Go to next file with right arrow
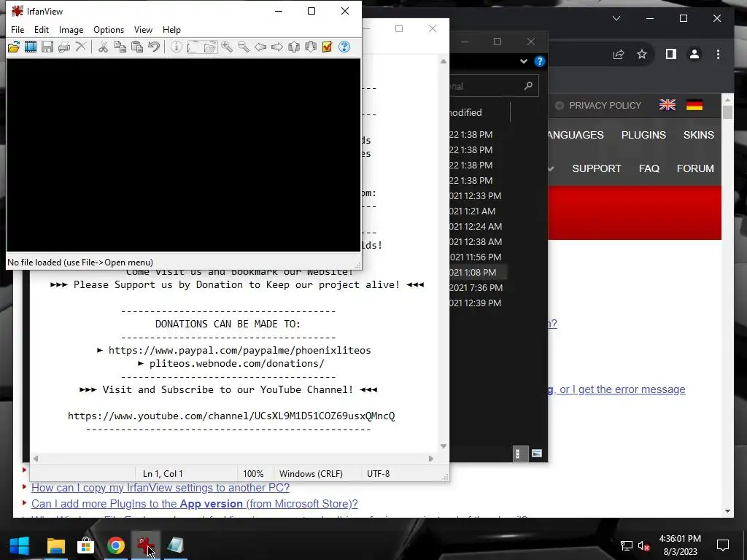The width and height of the screenshot is (747, 560). pos(276,47)
